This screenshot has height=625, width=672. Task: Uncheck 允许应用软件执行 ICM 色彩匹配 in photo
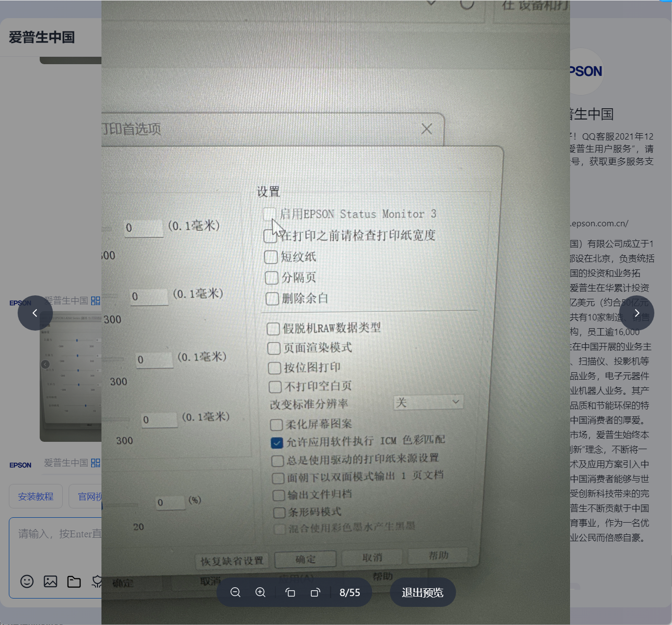click(x=277, y=443)
